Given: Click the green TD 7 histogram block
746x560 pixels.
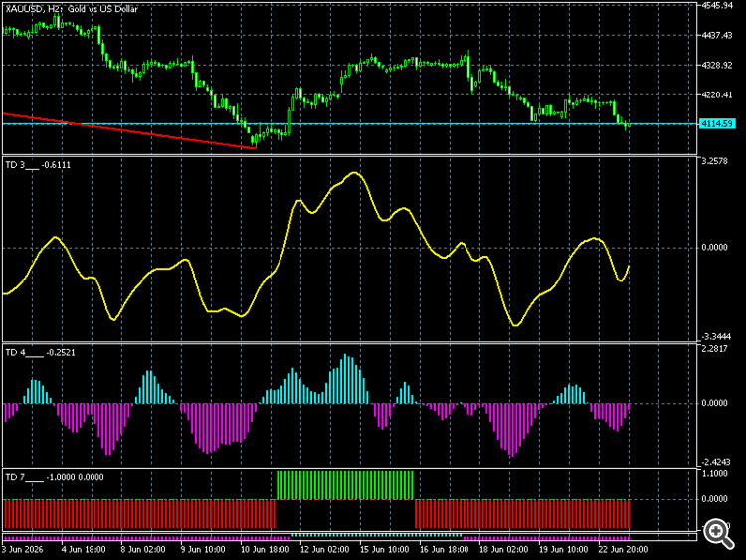Looking at the screenshot, I should point(345,485).
